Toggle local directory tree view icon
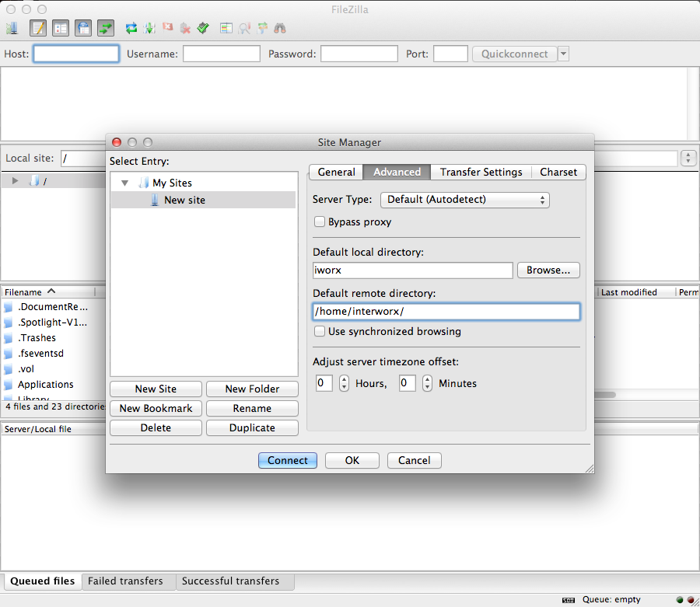This screenshot has width=700, height=607. 60,29
